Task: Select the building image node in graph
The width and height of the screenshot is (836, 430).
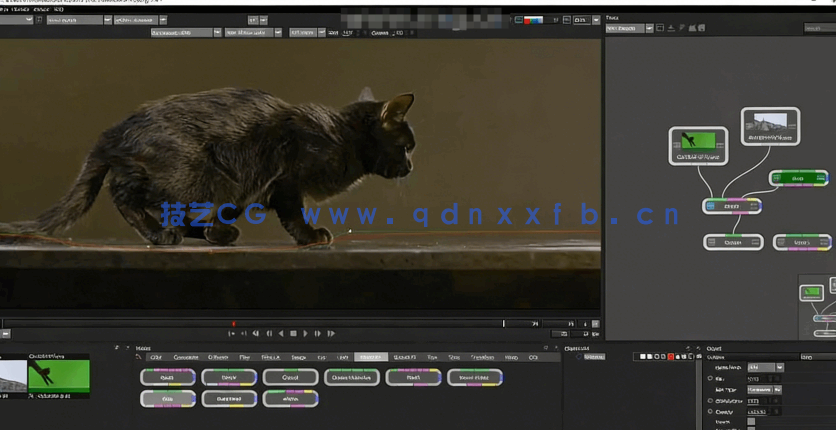Action: 770,126
